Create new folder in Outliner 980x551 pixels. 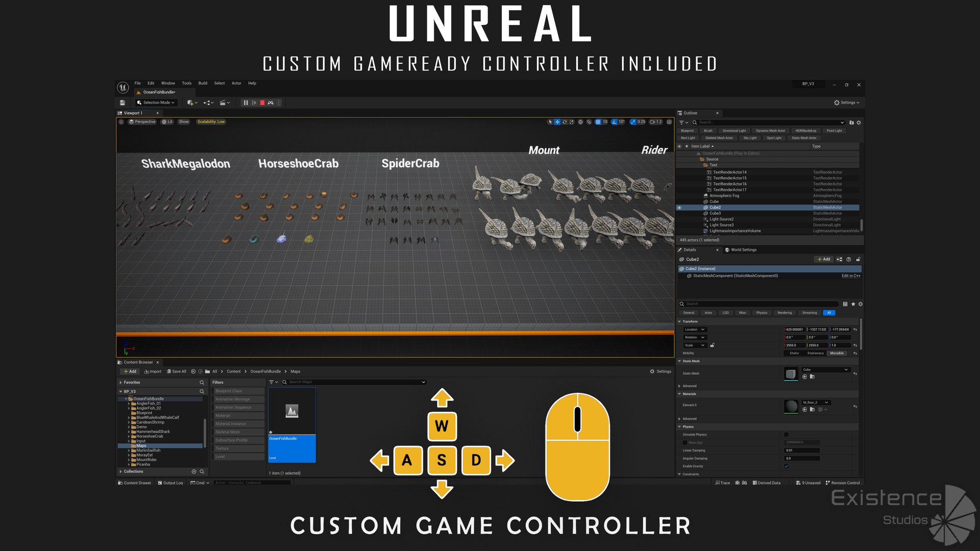click(x=851, y=122)
